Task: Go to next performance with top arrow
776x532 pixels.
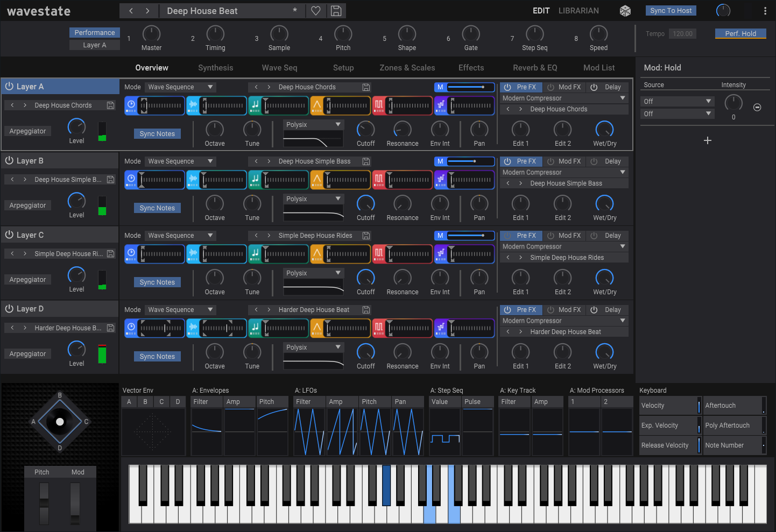Action: [x=147, y=11]
